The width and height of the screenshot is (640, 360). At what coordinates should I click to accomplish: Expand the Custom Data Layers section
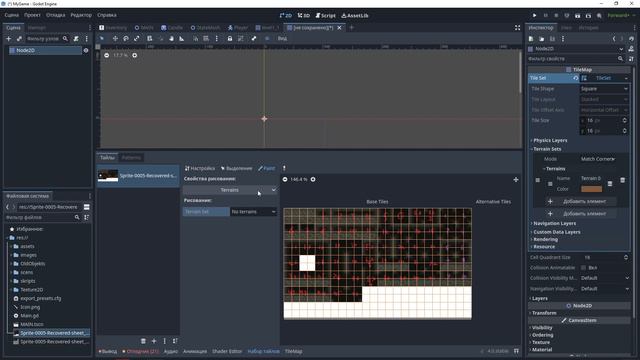pyautogui.click(x=556, y=232)
